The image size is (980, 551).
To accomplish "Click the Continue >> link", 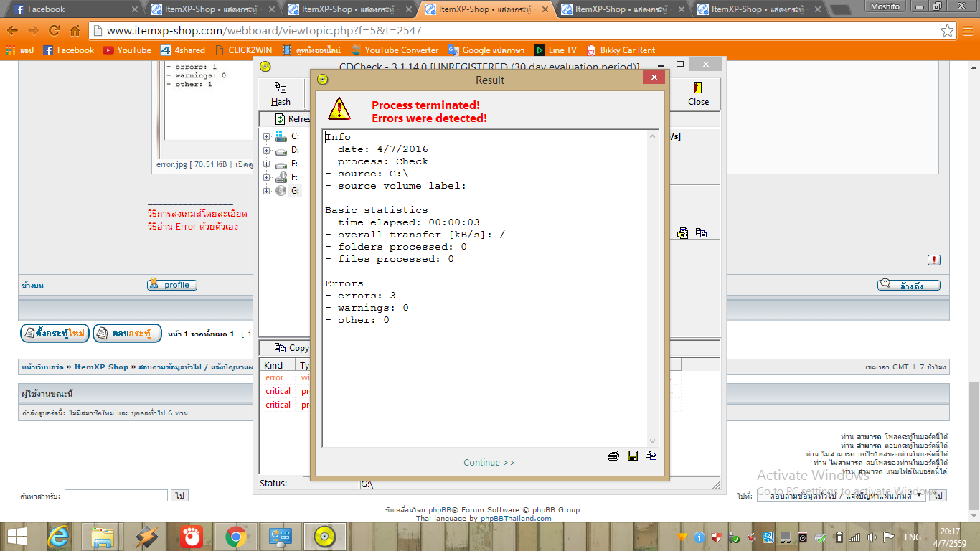I will click(x=489, y=463).
